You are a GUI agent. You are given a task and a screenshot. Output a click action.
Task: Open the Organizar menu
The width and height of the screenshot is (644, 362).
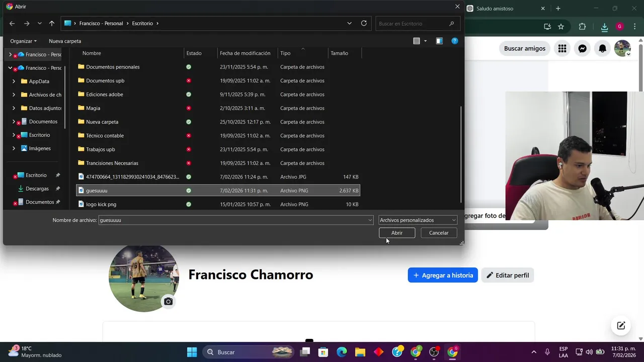click(x=23, y=41)
